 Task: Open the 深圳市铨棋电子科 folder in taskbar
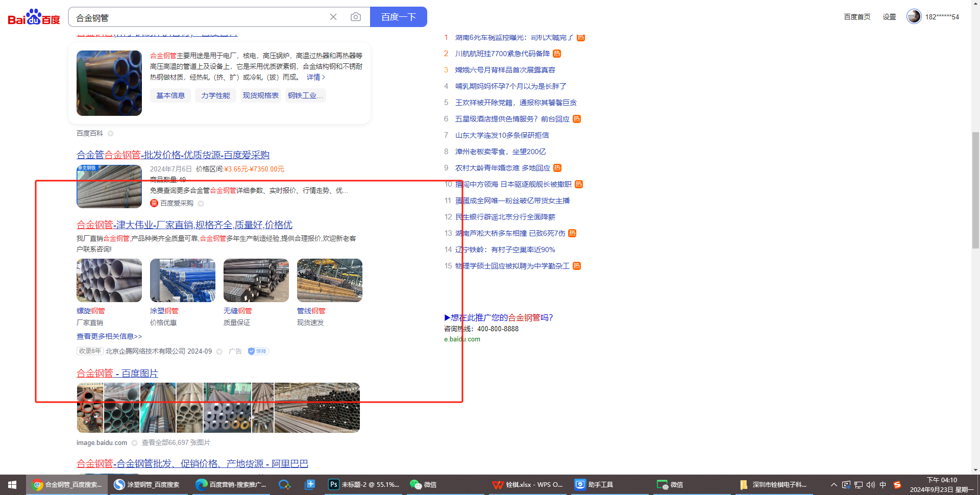pyautogui.click(x=773, y=485)
